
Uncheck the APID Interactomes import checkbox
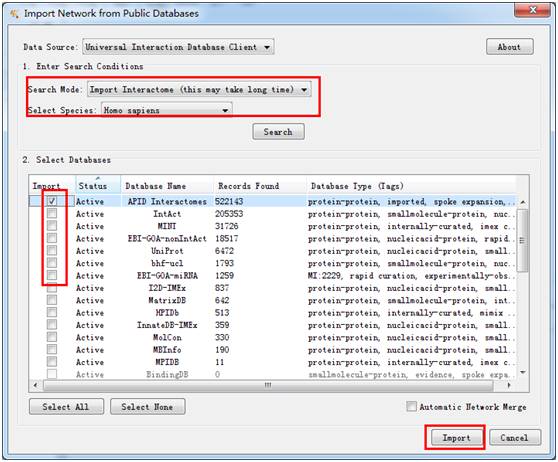tap(52, 201)
